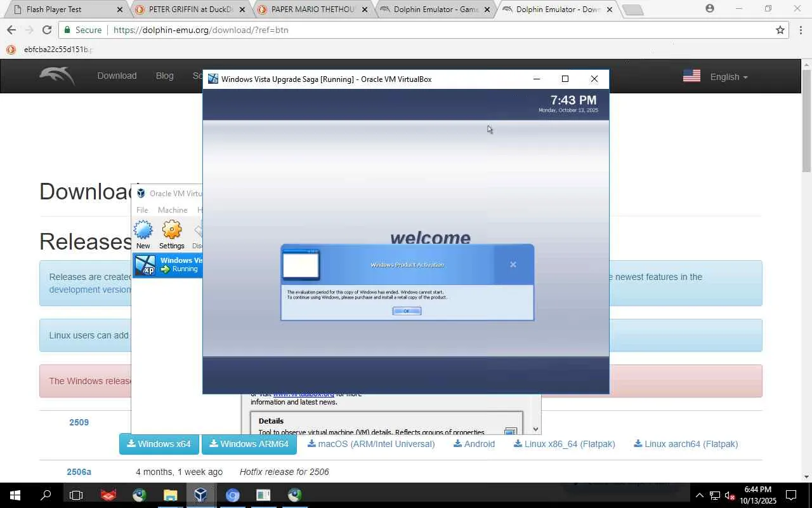This screenshot has height=508, width=812.
Task: Open Task View on the taskbar
Action: (x=76, y=495)
